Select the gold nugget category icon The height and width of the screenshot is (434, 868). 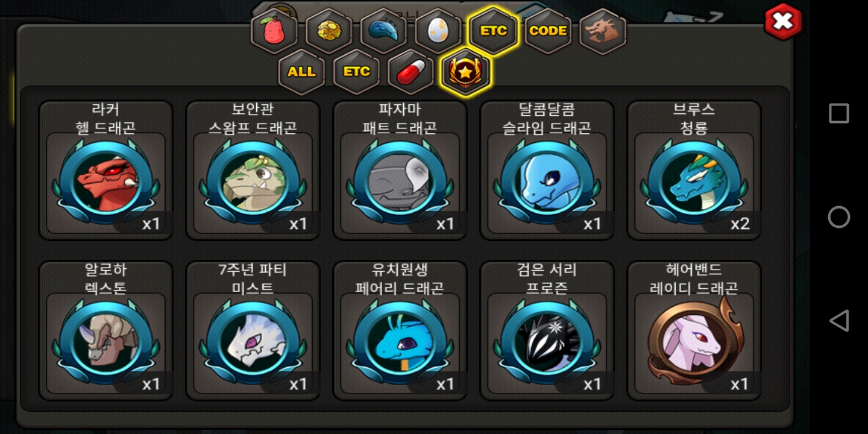coord(329,31)
